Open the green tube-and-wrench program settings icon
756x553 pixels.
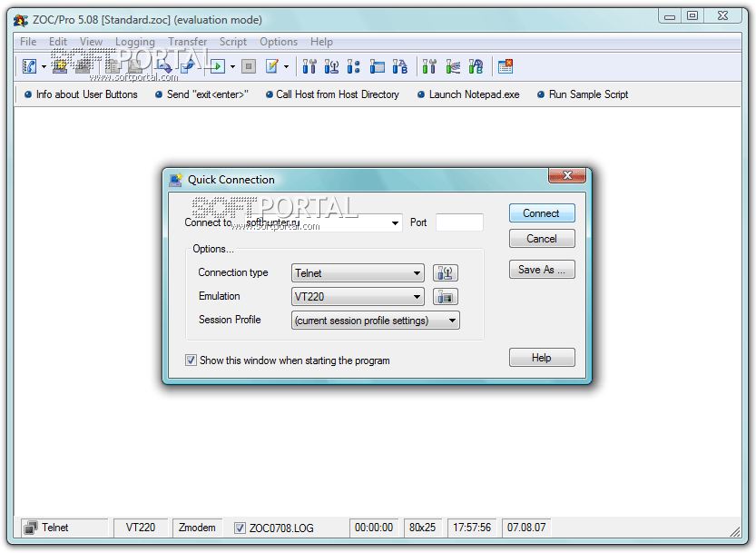429,66
